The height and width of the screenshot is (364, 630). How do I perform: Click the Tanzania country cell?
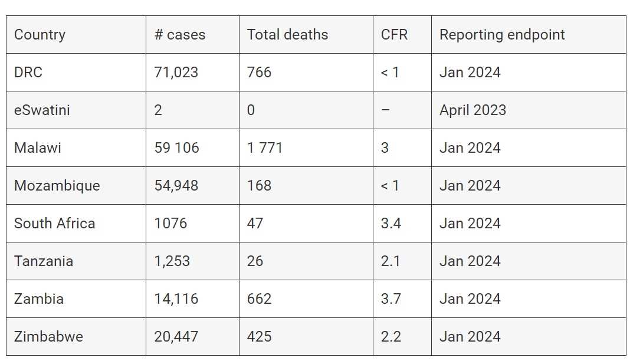pyautogui.click(x=44, y=261)
